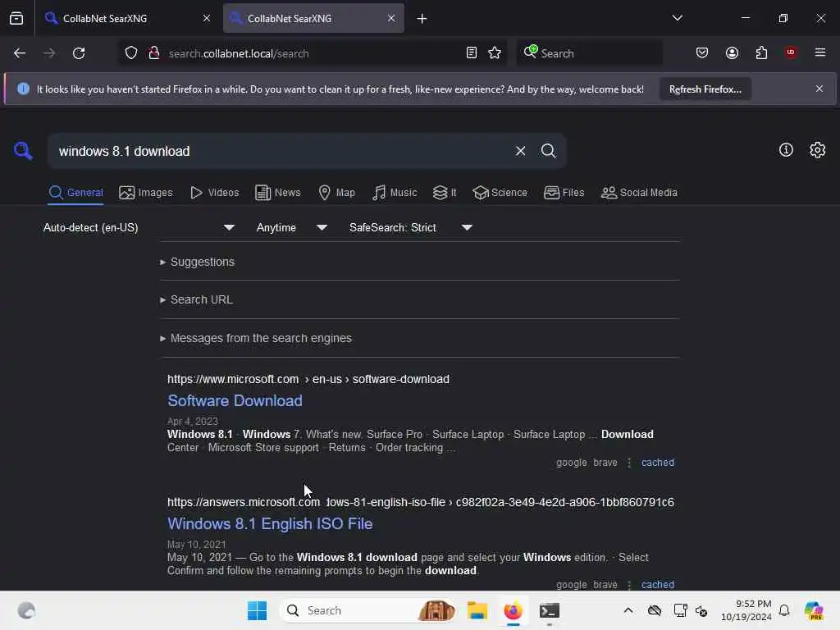
Task: Open the Firefox application menu
Action: point(820,52)
